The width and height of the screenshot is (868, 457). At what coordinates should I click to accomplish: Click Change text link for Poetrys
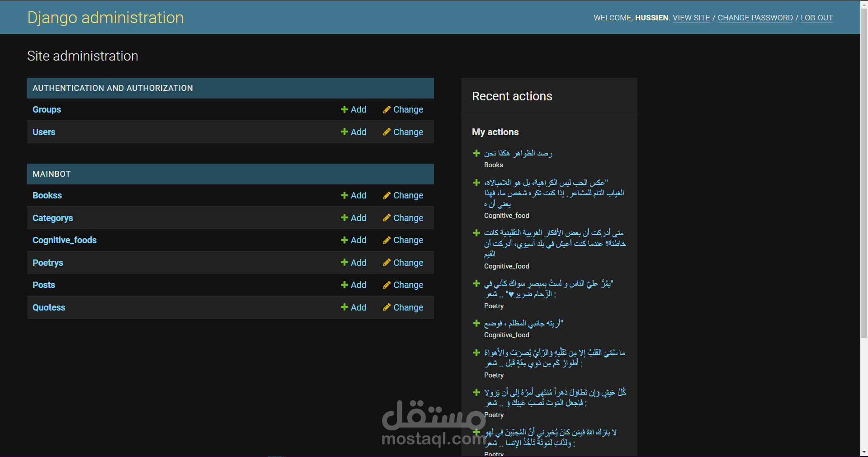point(408,263)
